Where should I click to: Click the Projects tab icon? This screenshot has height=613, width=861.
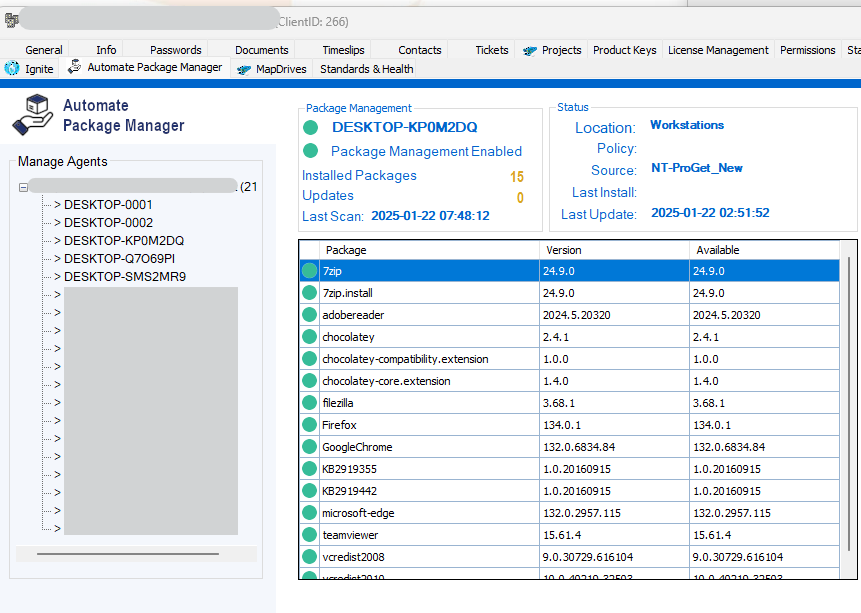point(529,50)
